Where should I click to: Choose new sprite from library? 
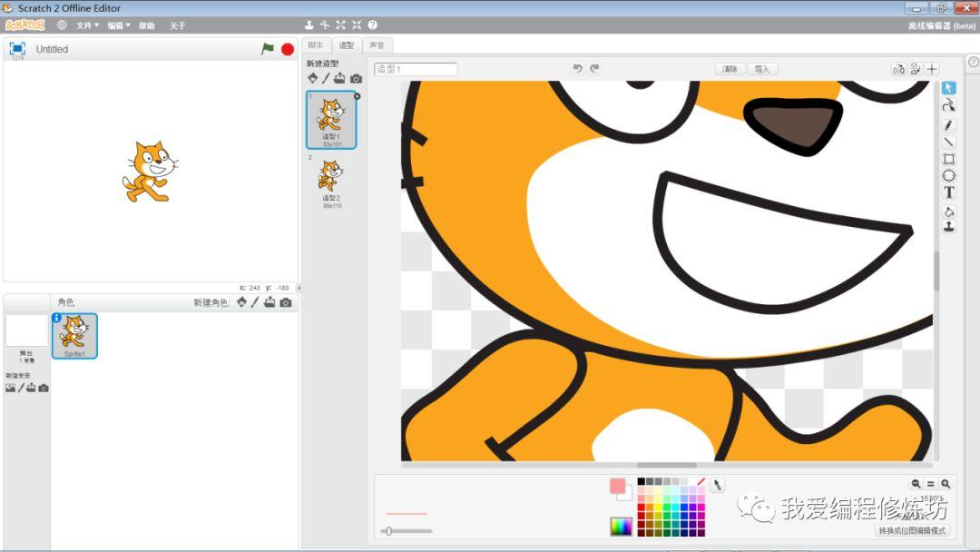242,302
